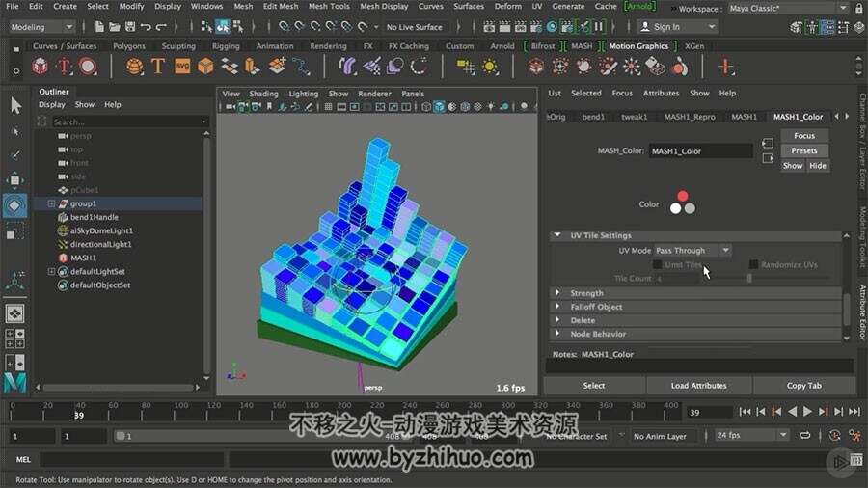Open the Outliner Display menu
Viewport: 868px width, 488px height.
(x=51, y=104)
